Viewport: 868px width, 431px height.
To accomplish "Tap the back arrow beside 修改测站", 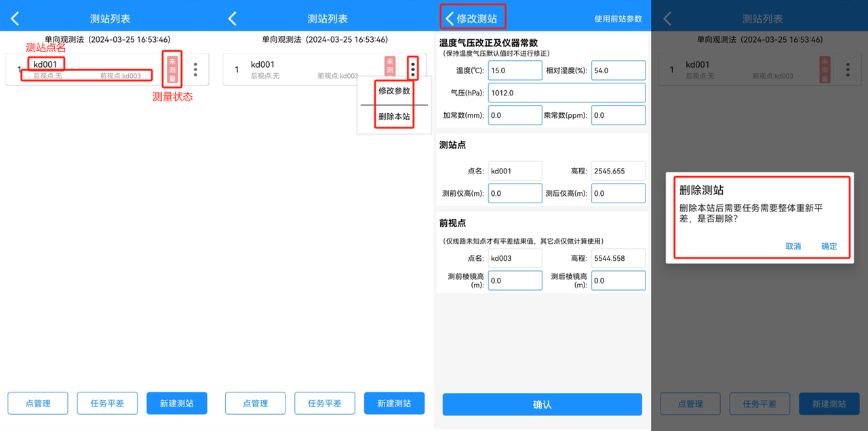I will 449,18.
